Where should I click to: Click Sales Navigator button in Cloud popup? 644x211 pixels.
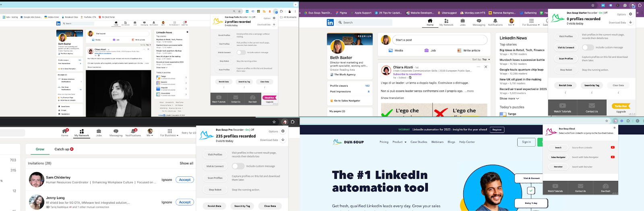click(558, 157)
